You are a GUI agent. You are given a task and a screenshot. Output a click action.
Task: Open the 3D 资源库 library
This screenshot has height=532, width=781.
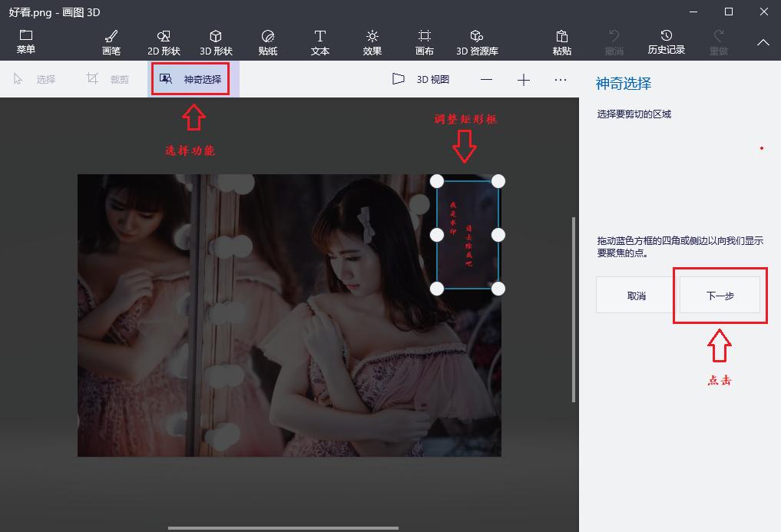pyautogui.click(x=476, y=41)
